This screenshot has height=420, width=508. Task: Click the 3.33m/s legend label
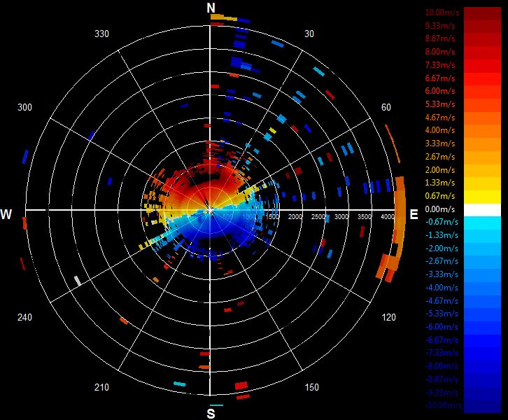(440, 143)
